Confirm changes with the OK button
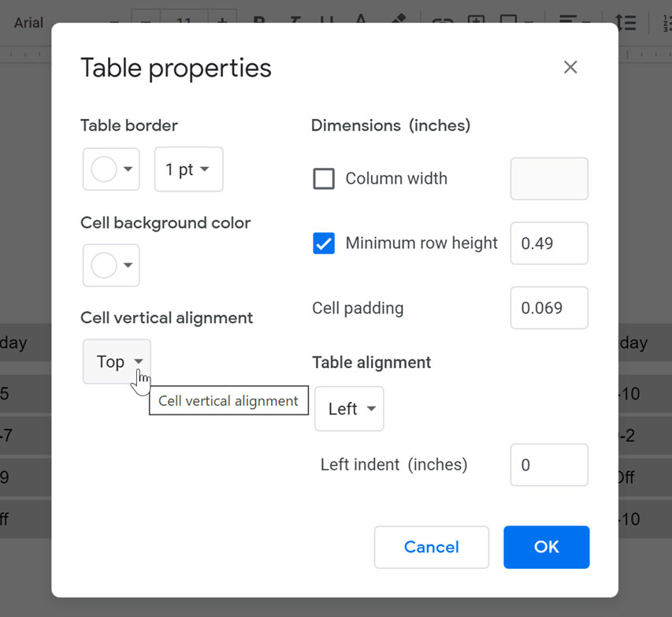The width and height of the screenshot is (672, 617). (546, 547)
